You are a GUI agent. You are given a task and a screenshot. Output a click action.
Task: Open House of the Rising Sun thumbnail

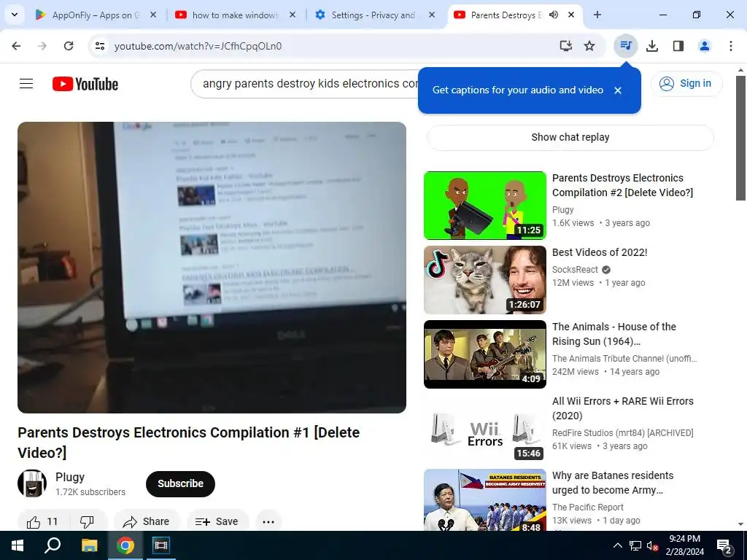point(485,354)
